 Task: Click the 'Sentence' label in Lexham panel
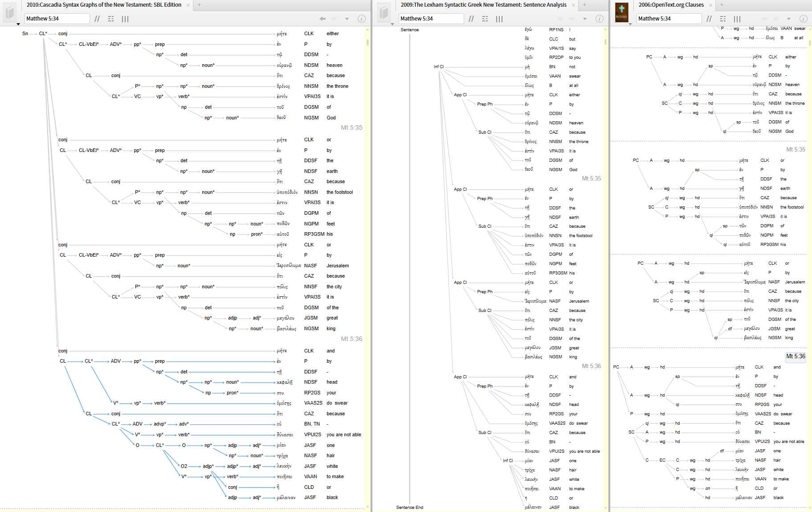pyautogui.click(x=409, y=30)
